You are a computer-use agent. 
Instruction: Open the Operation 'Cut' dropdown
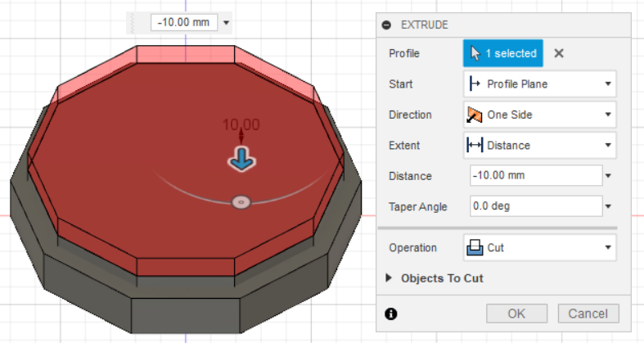[x=540, y=248]
